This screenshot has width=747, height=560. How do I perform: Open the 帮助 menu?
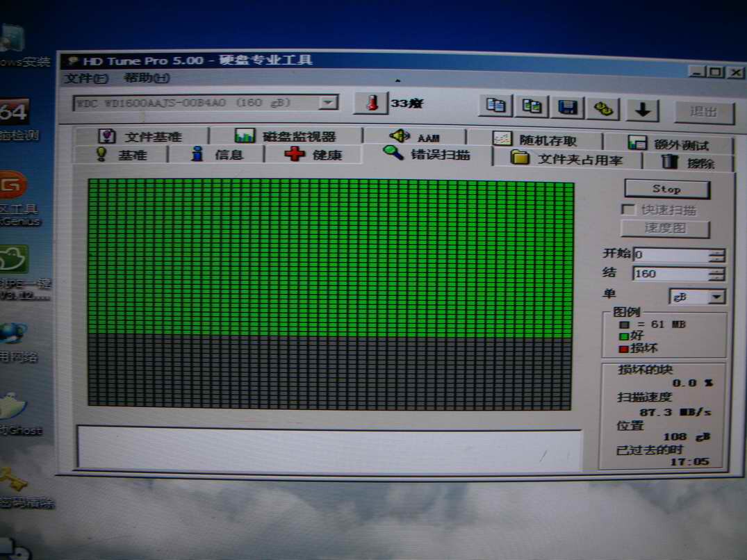pos(146,78)
